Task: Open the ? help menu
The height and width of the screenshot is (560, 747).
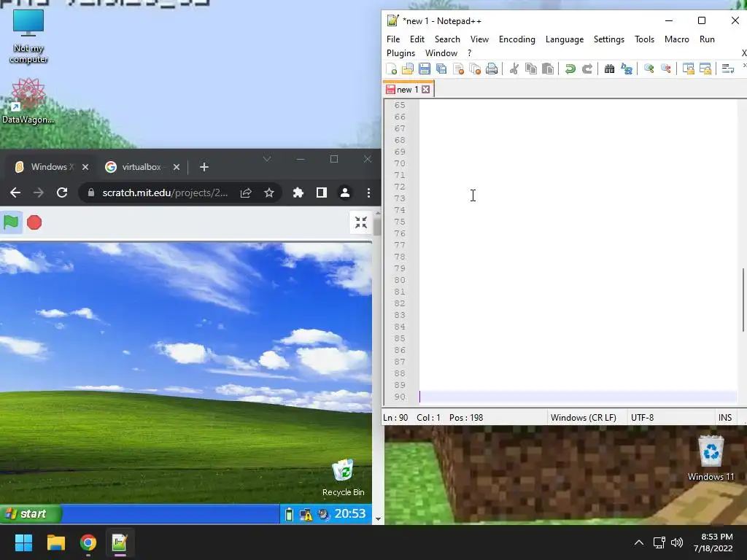Action: pos(469,52)
